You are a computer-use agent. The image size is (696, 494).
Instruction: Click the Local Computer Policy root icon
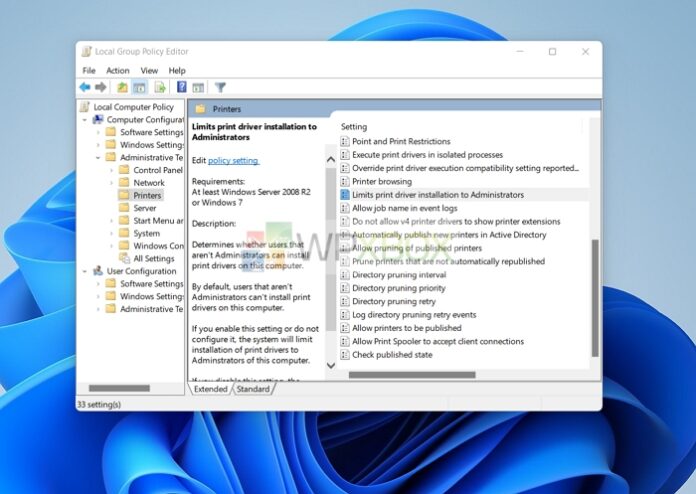click(85, 107)
